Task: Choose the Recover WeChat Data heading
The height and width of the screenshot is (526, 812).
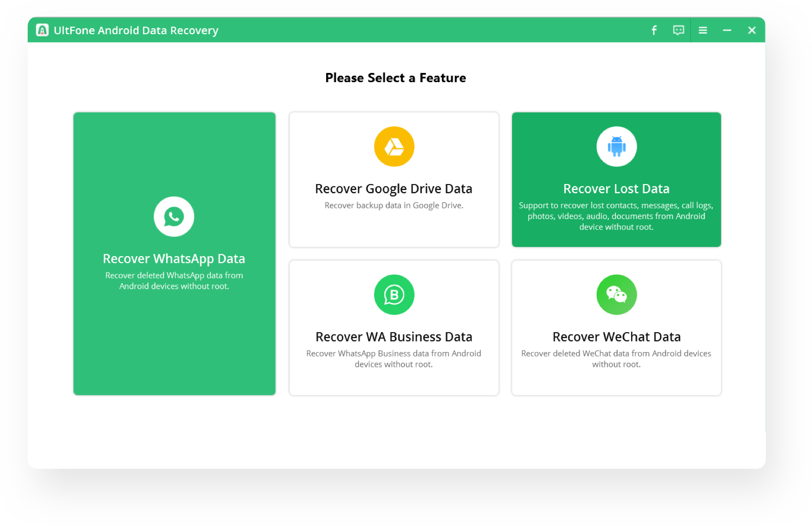Action: 616,337
